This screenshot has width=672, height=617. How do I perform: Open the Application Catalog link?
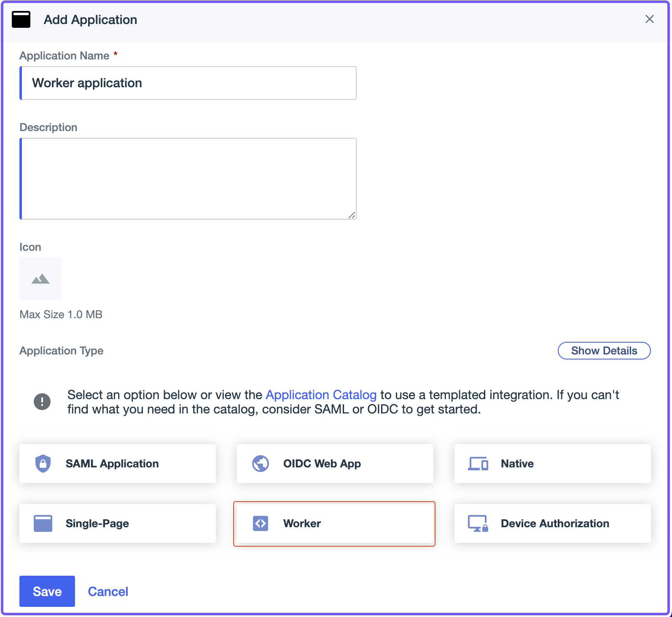point(321,395)
